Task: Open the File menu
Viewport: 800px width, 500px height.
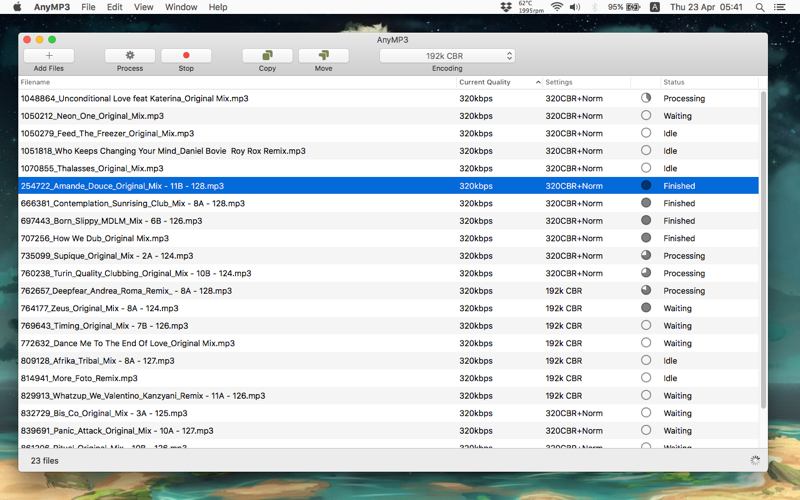Action: click(x=88, y=7)
